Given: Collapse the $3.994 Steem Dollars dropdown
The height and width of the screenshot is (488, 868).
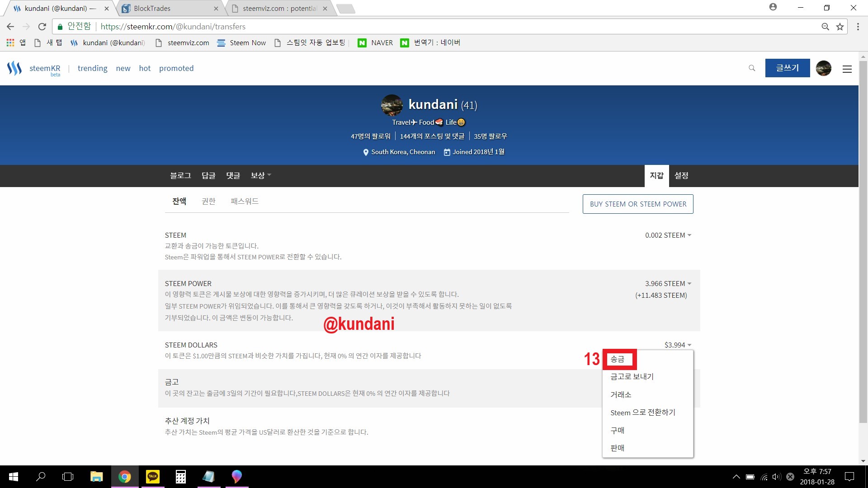Looking at the screenshot, I should (x=678, y=345).
